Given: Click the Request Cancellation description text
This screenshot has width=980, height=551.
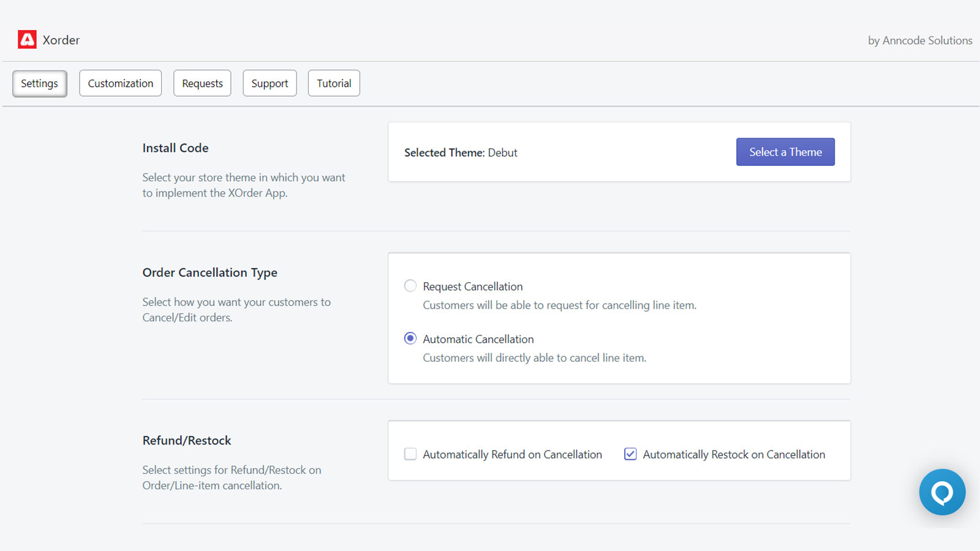Looking at the screenshot, I should tap(559, 305).
